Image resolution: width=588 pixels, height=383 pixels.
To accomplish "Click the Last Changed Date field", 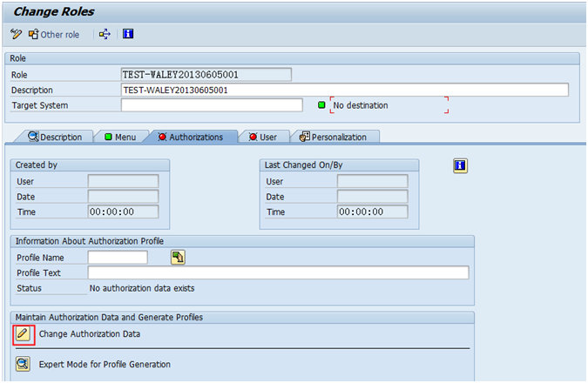I will 372,197.
